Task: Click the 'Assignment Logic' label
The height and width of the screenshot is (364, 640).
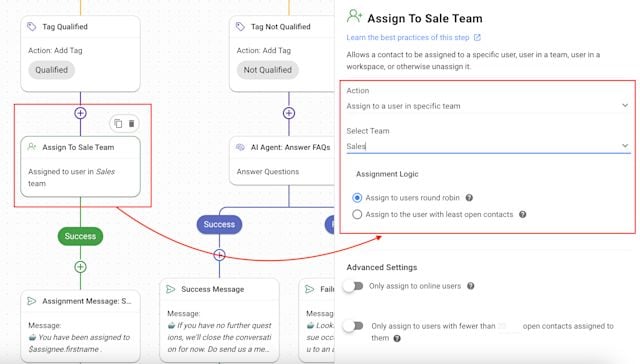Action: coord(387,174)
